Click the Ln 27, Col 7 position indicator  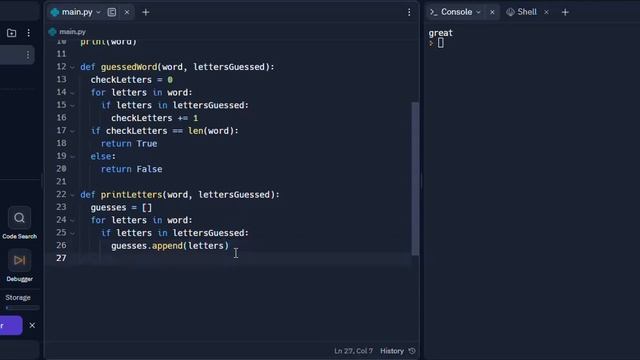(x=353, y=351)
